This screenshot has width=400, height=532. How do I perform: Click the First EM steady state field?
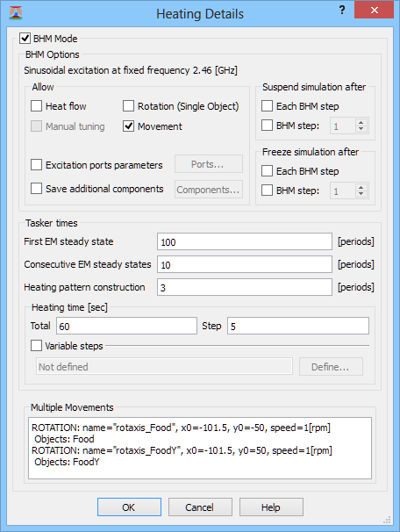(245, 241)
